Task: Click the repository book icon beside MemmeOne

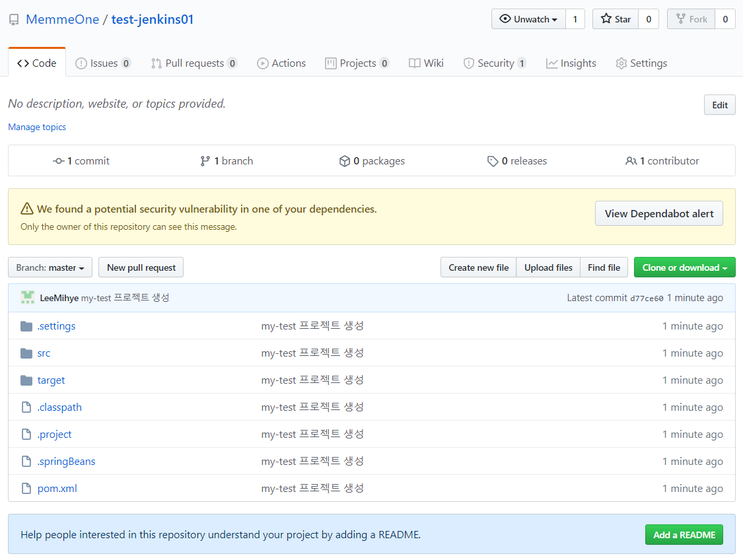Action: (x=15, y=20)
